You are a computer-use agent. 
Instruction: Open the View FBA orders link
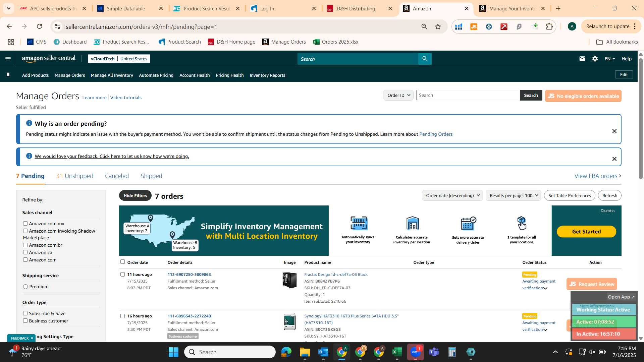pos(598,176)
